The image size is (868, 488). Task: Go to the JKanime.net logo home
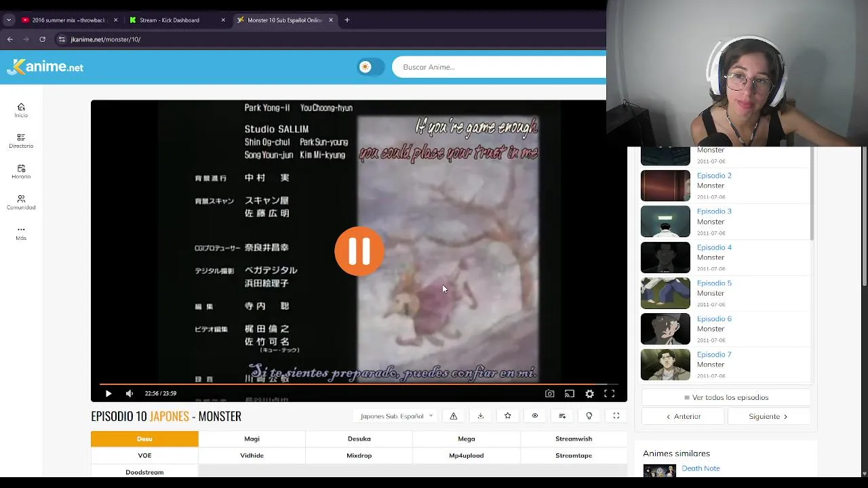coord(45,66)
